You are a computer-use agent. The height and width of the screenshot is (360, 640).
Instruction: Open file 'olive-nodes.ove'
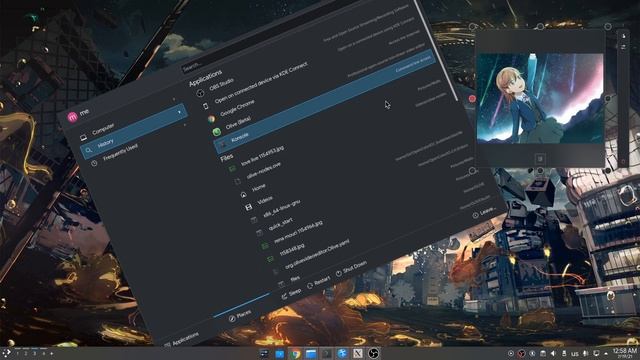(x=264, y=171)
